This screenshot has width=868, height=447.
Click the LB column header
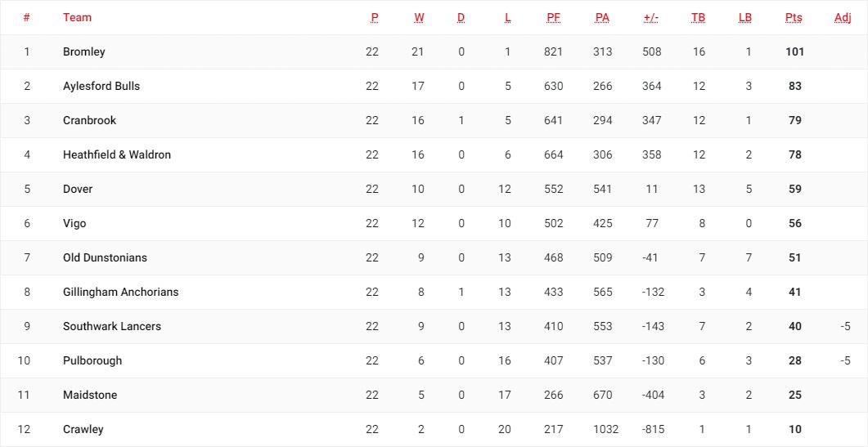(745, 18)
